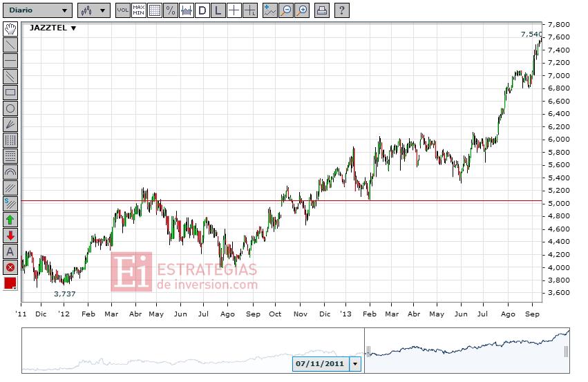Switch to logarithmic scale L button

218,10
